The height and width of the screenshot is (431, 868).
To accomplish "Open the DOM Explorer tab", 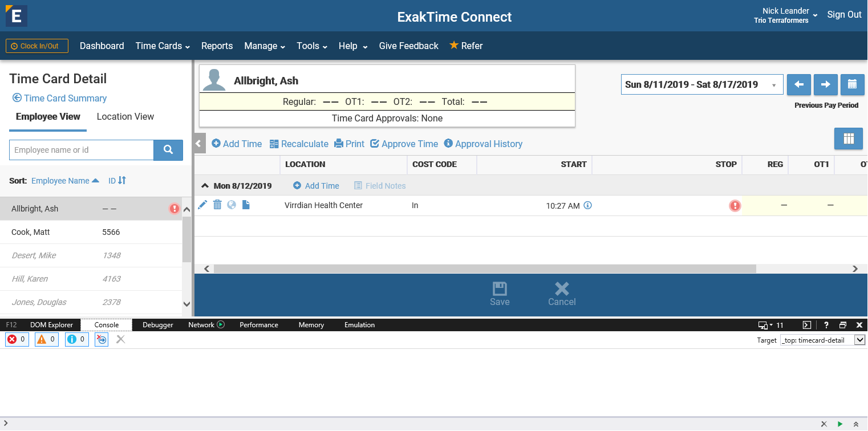I will pyautogui.click(x=51, y=325).
